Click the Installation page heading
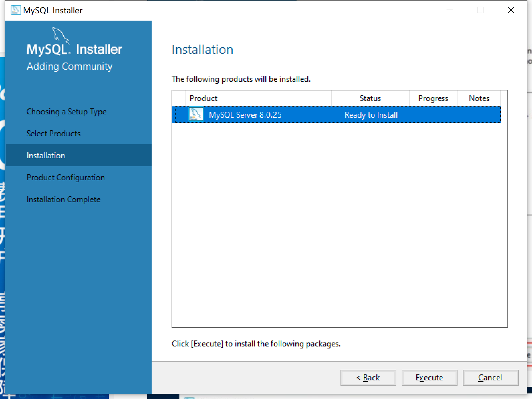Screen dimensions: 532x399 [x=202, y=50]
